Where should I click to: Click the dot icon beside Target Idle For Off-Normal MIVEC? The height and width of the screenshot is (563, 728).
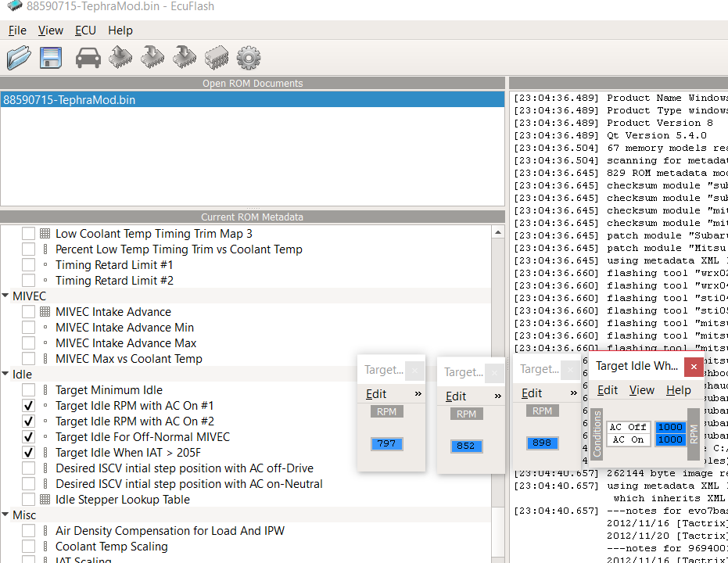45,437
